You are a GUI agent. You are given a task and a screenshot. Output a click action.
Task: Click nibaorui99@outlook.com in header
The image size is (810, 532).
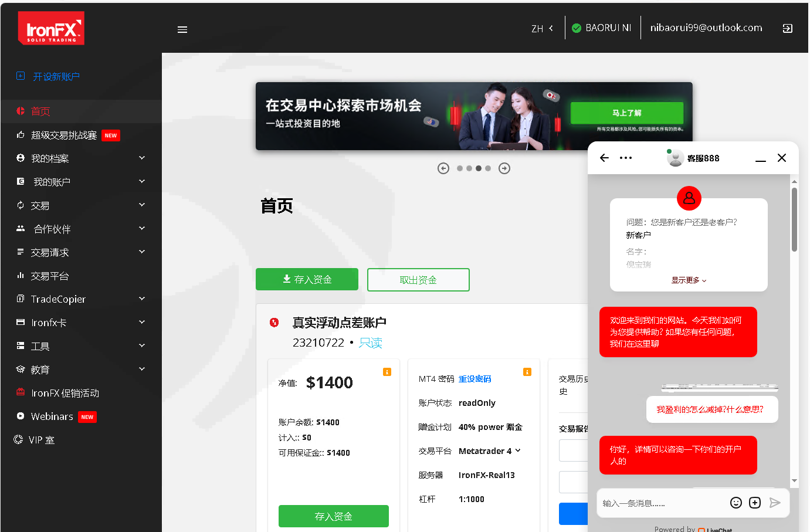(x=706, y=28)
